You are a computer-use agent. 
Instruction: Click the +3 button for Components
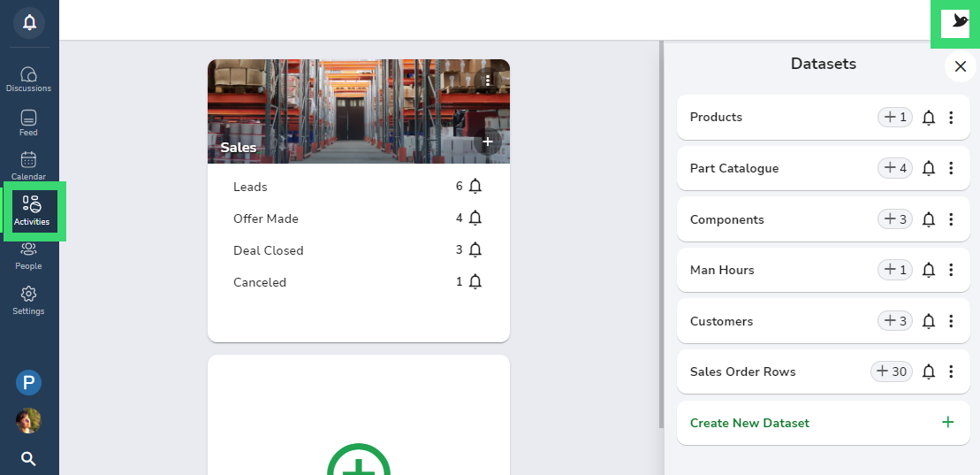[895, 219]
